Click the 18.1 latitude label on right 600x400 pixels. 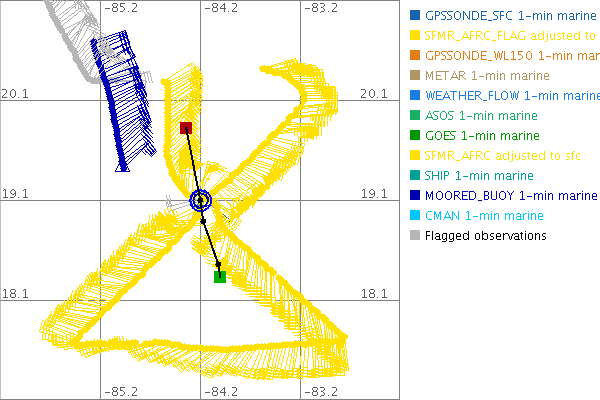pyautogui.click(x=373, y=294)
